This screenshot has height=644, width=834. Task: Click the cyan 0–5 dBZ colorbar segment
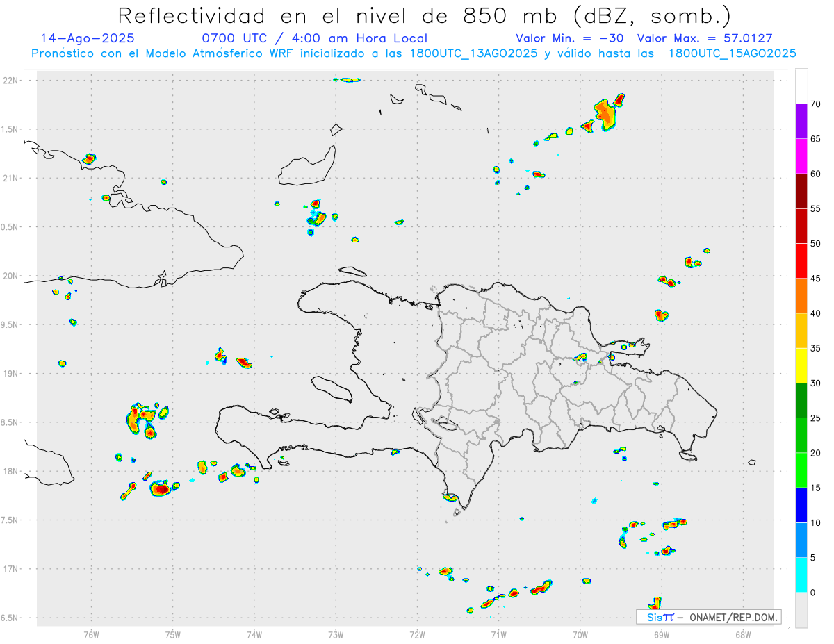pyautogui.click(x=801, y=575)
